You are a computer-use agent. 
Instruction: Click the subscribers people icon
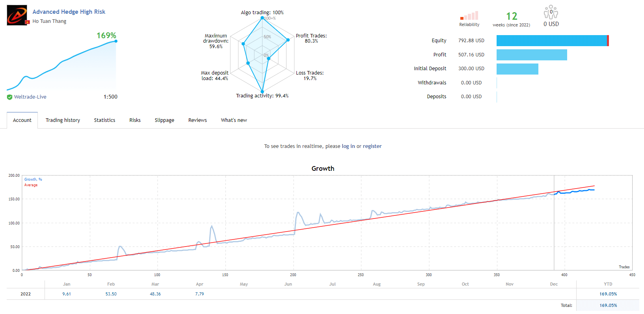point(551,12)
